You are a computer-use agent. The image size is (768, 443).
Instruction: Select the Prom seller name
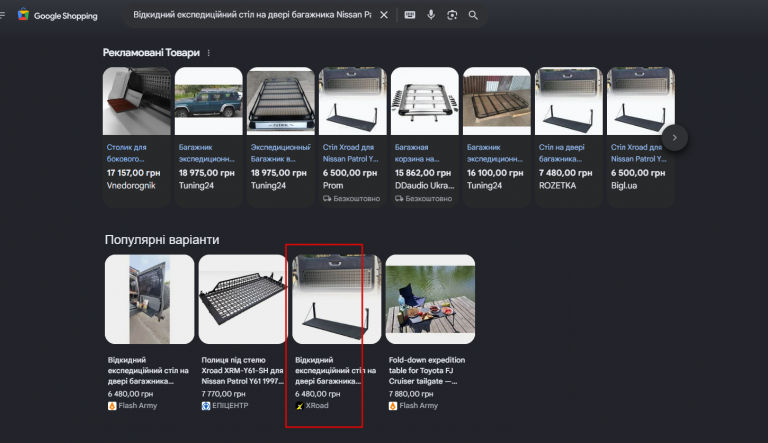tap(333, 186)
